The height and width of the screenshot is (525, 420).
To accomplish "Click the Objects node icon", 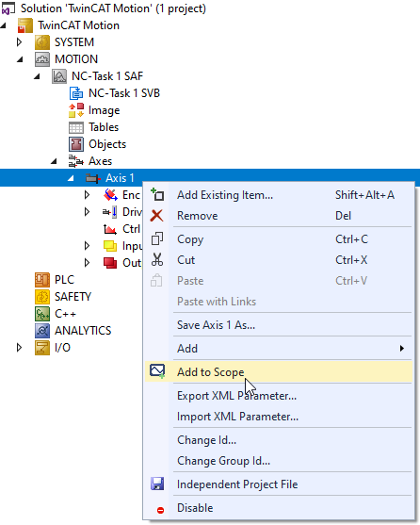I will 76,144.
